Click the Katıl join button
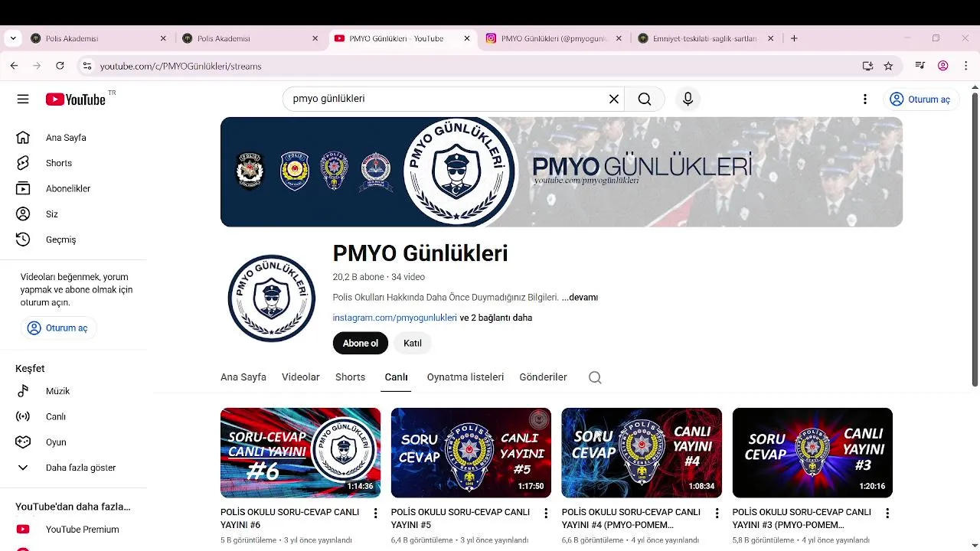 point(413,343)
